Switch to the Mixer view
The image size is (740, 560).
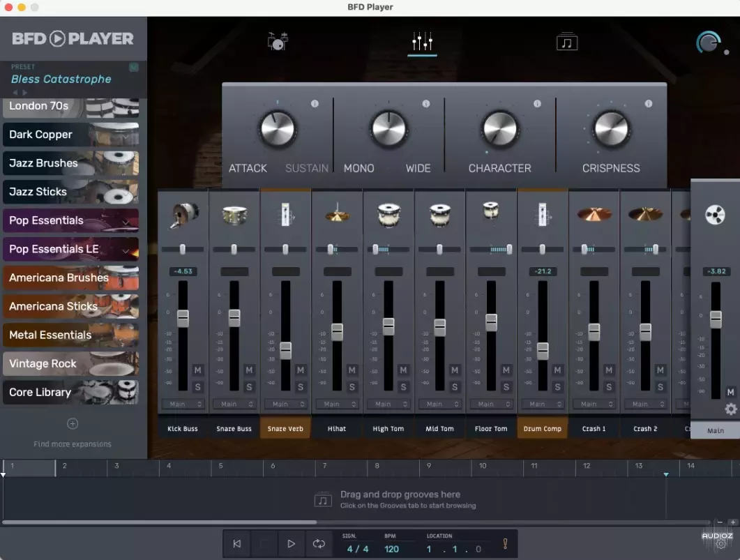click(421, 40)
